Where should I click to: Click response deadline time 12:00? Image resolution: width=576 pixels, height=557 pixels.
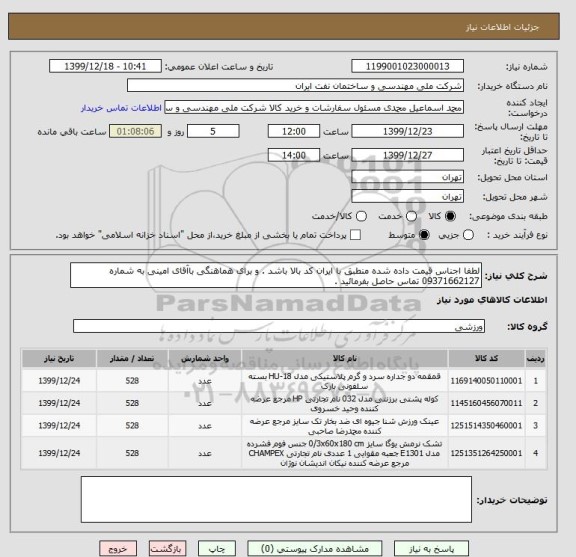[294, 131]
